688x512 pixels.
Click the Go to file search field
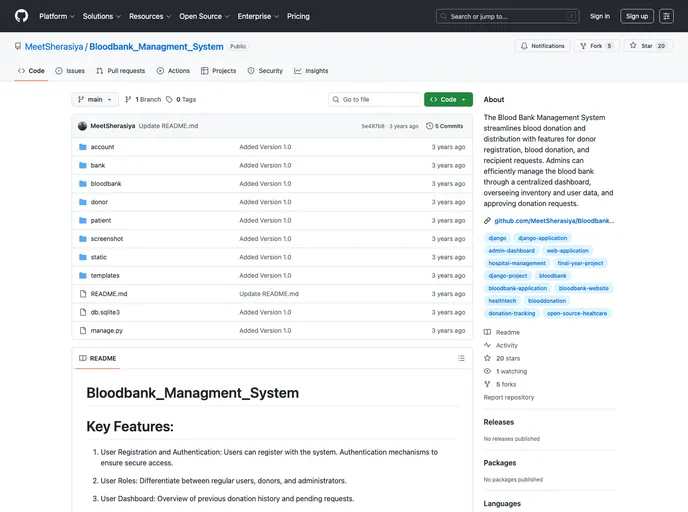click(374, 100)
